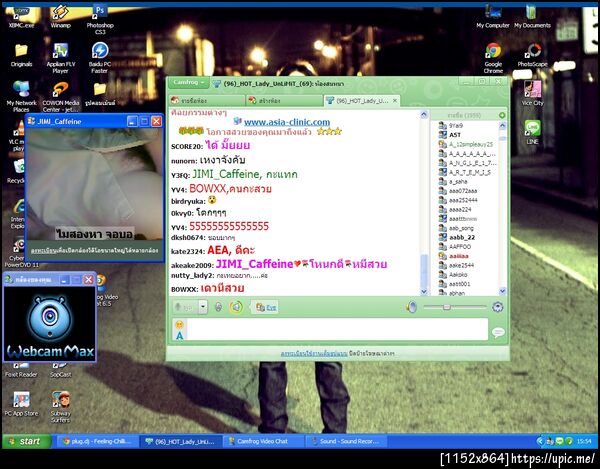
Task: Open COWON Media Center shortcut
Action: (x=60, y=97)
